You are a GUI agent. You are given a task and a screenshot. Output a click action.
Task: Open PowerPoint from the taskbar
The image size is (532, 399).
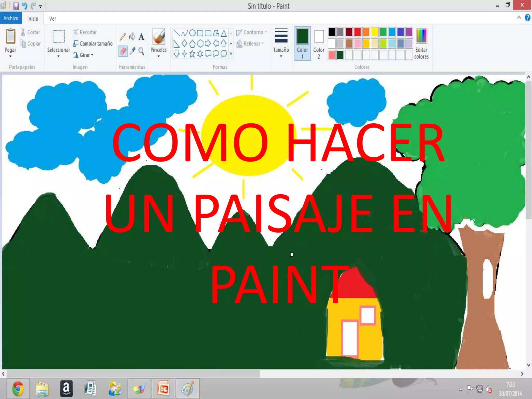163,389
